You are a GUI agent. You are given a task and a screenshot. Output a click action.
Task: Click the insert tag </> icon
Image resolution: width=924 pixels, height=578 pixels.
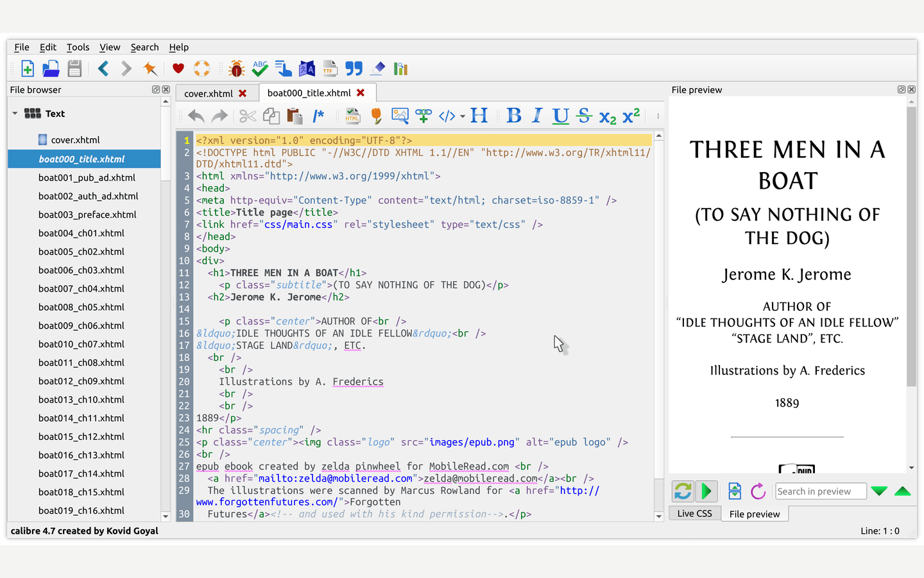coord(447,116)
